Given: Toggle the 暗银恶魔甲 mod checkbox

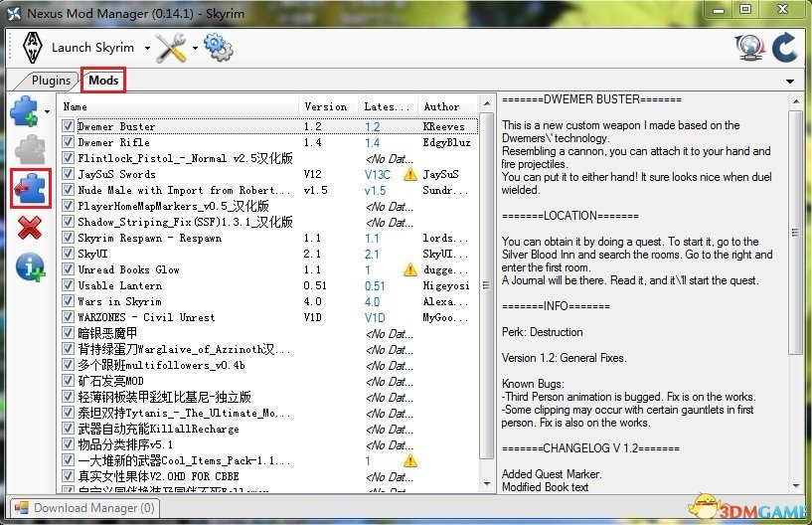Looking at the screenshot, I should point(68,332).
